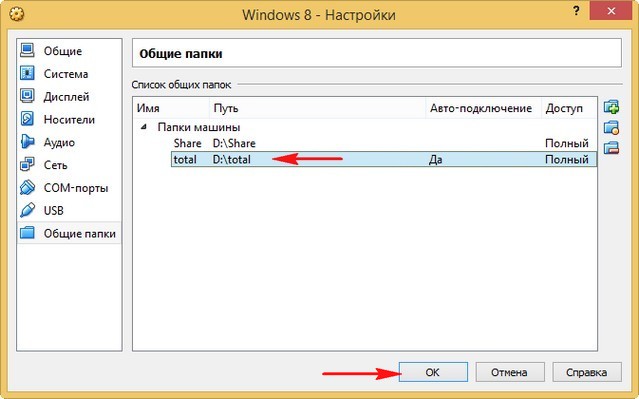Click the remove shared folder icon
The image size is (639, 399).
pyautogui.click(x=611, y=148)
